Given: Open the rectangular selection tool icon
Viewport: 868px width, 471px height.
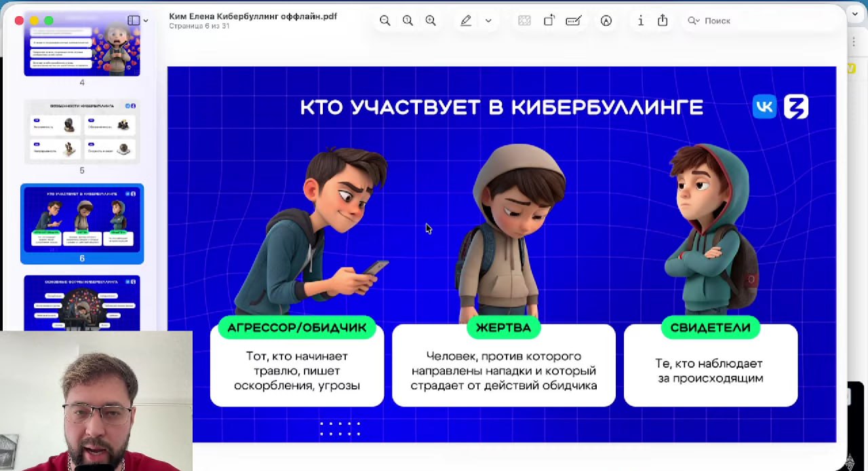Looking at the screenshot, I should [x=524, y=20].
